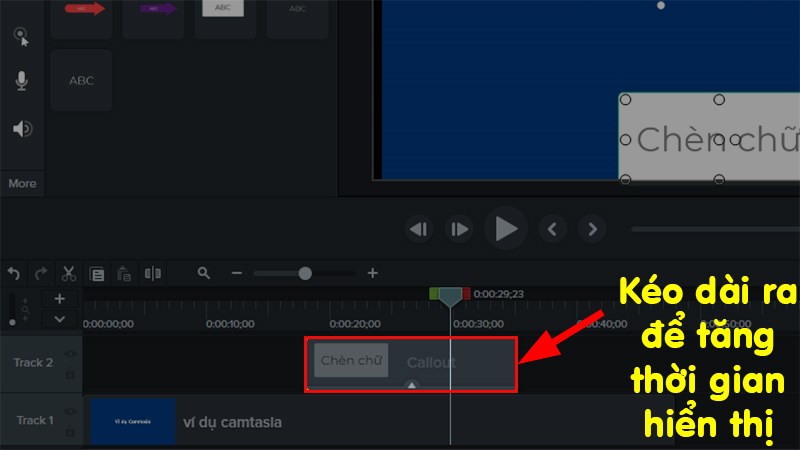Viewport: 800px width, 450px height.
Task: Click the 'Chèn chữ' thumbnail on timeline clip
Action: 351,361
